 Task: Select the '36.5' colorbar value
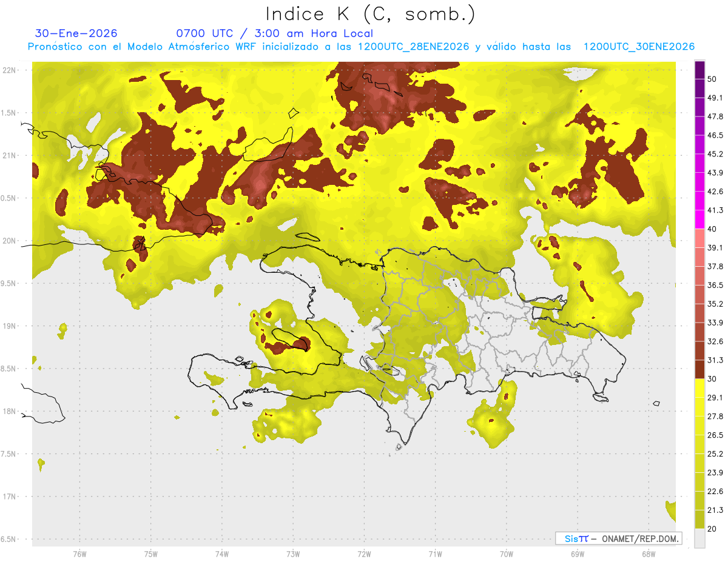pyautogui.click(x=715, y=286)
